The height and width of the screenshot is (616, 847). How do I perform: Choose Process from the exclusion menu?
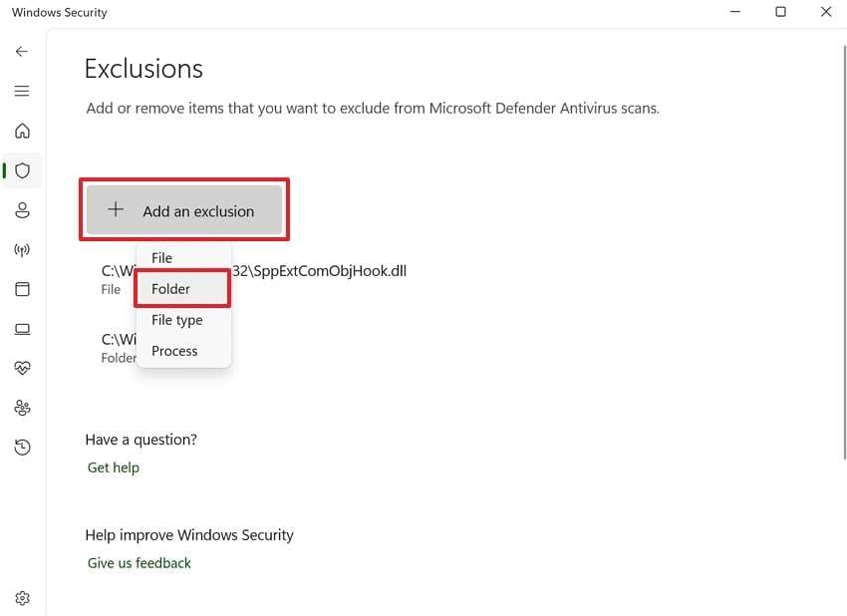click(183, 351)
